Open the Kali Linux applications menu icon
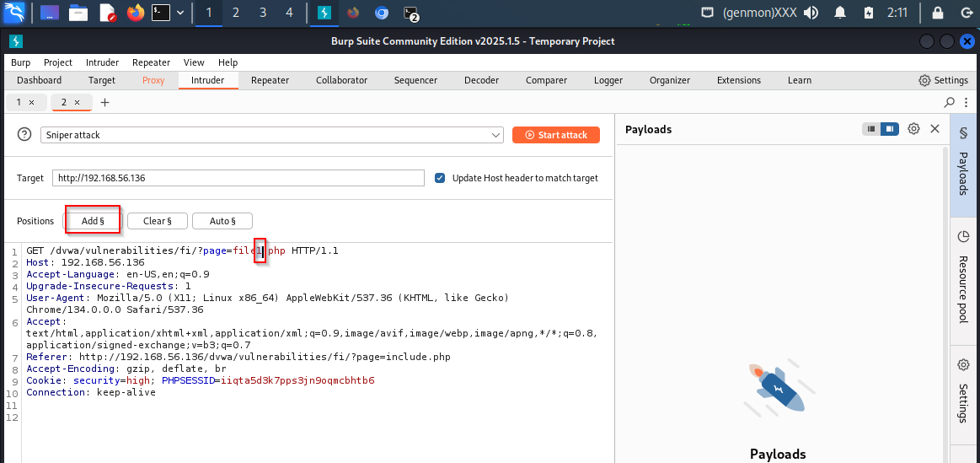The width and height of the screenshot is (980, 463). point(13,13)
